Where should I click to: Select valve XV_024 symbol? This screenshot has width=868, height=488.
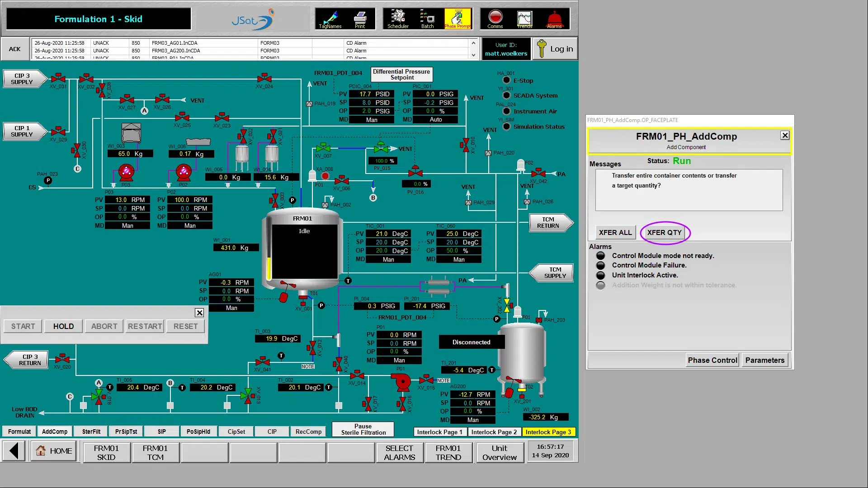pos(264,79)
